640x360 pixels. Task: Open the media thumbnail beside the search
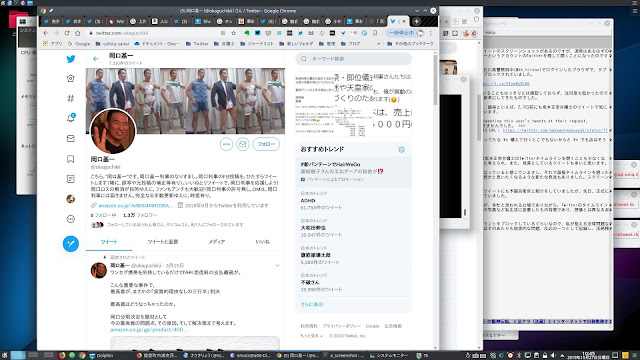pyautogui.click(x=353, y=104)
